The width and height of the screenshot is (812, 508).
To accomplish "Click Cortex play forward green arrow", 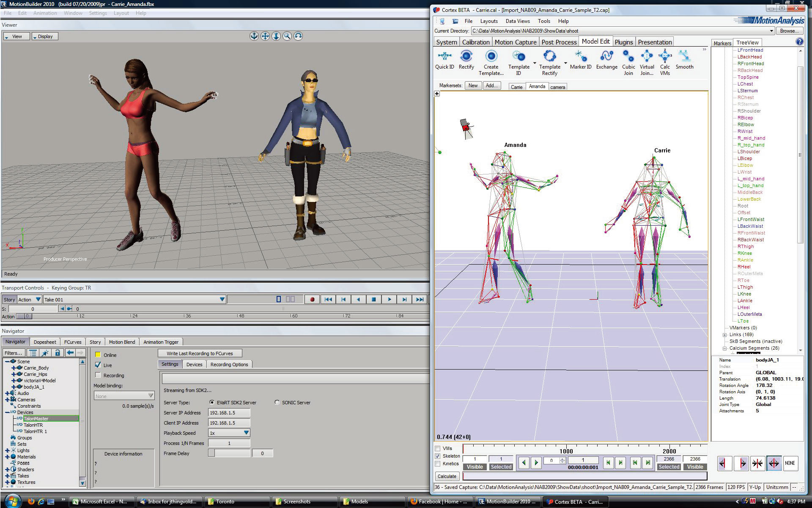I will click(x=536, y=463).
